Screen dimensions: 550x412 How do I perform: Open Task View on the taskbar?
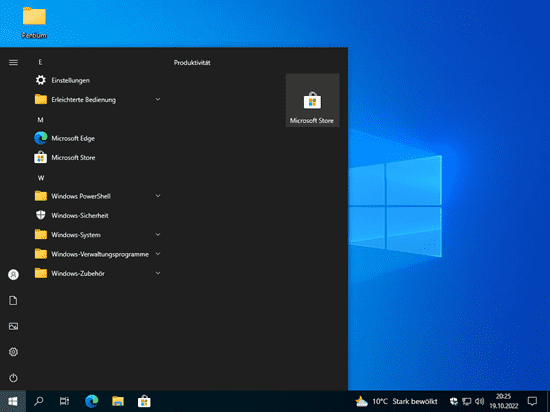pos(65,401)
